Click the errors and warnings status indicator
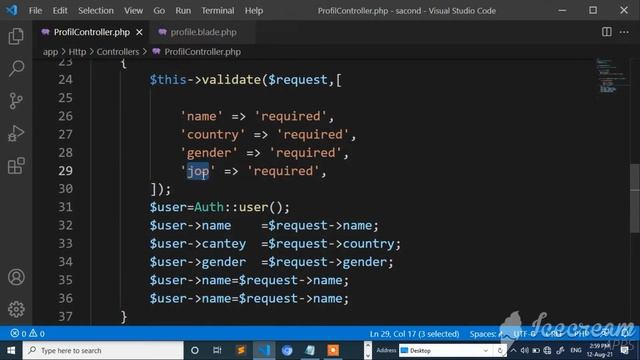The height and width of the screenshot is (360, 640). [x=28, y=333]
